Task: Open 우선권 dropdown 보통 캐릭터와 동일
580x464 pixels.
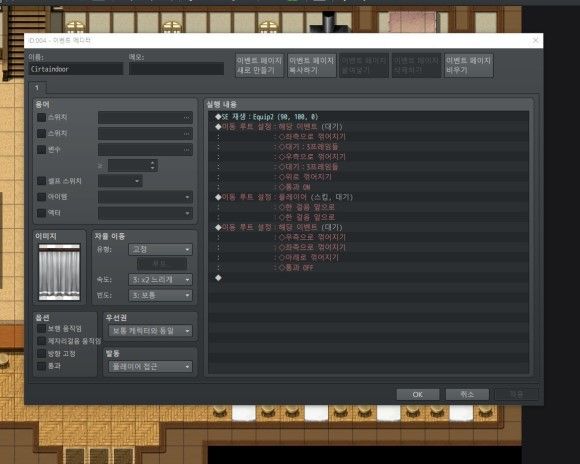Action: [x=150, y=330]
